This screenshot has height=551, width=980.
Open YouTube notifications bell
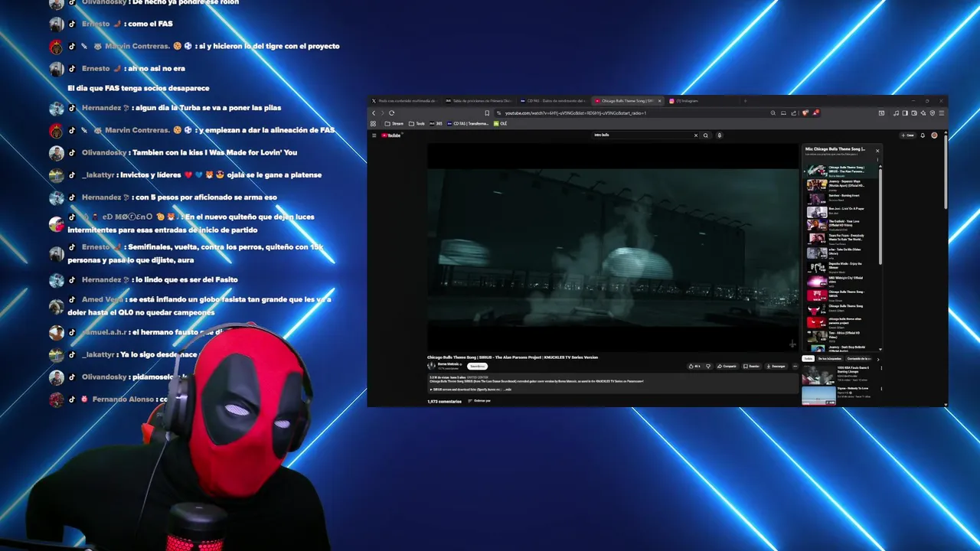click(x=923, y=135)
